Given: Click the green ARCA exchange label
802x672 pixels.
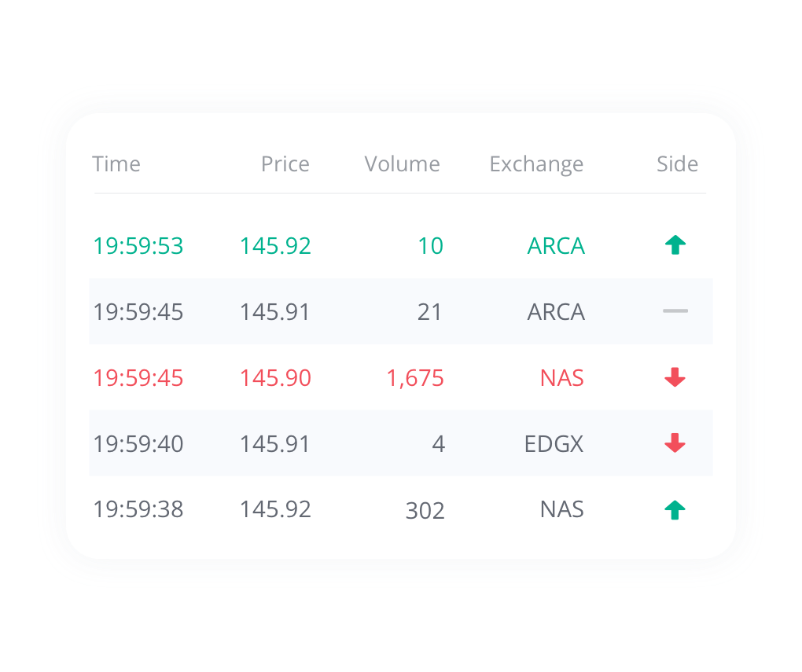Looking at the screenshot, I should (x=556, y=246).
